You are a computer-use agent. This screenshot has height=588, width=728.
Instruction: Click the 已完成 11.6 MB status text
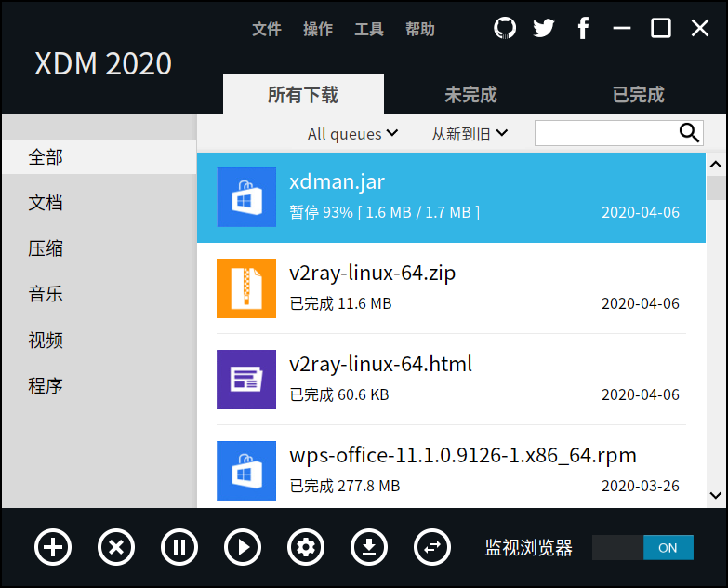[x=341, y=303]
